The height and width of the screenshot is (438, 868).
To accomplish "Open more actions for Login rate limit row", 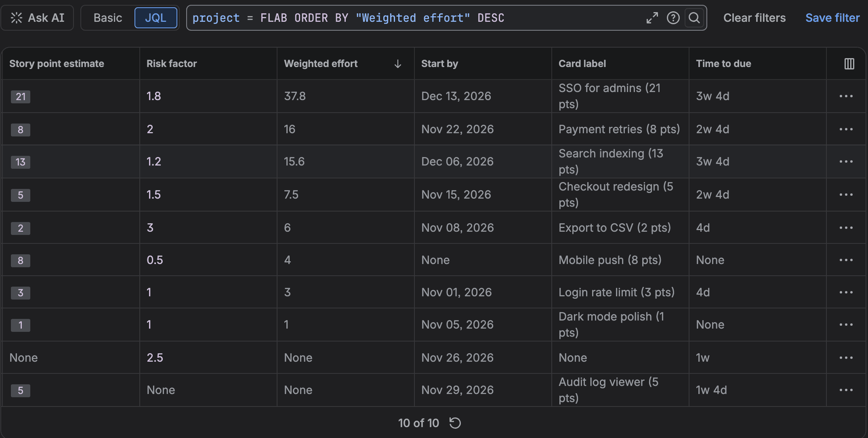I will [846, 292].
